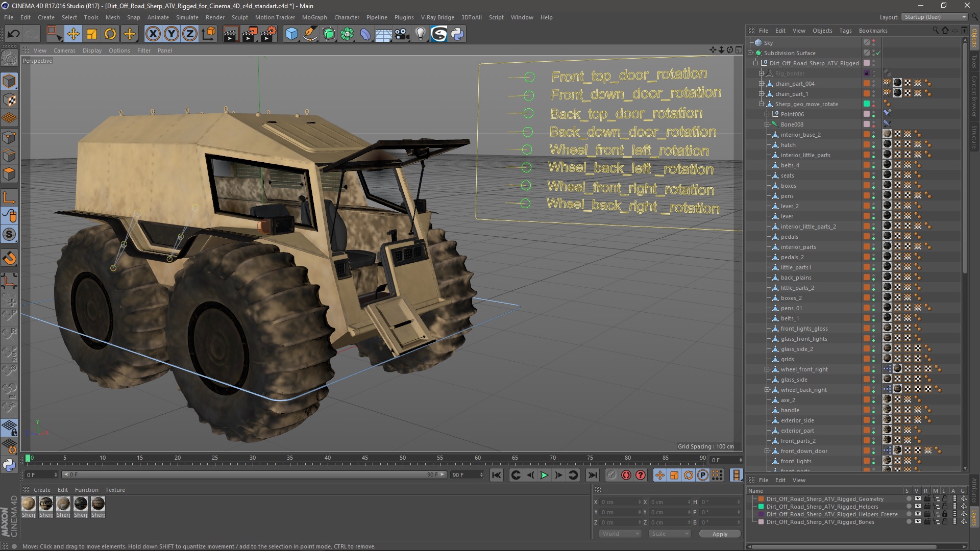Expand the chain_part_1 node

pyautogui.click(x=761, y=94)
